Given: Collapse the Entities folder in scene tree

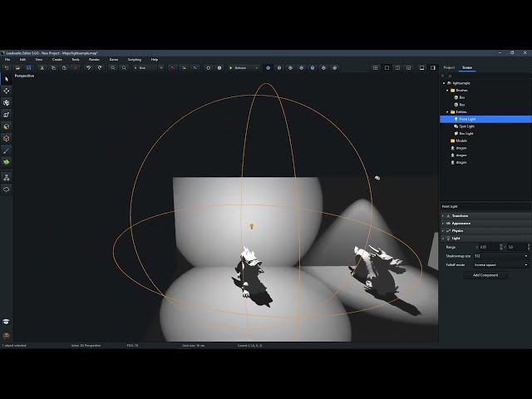Looking at the screenshot, I should tap(447, 112).
